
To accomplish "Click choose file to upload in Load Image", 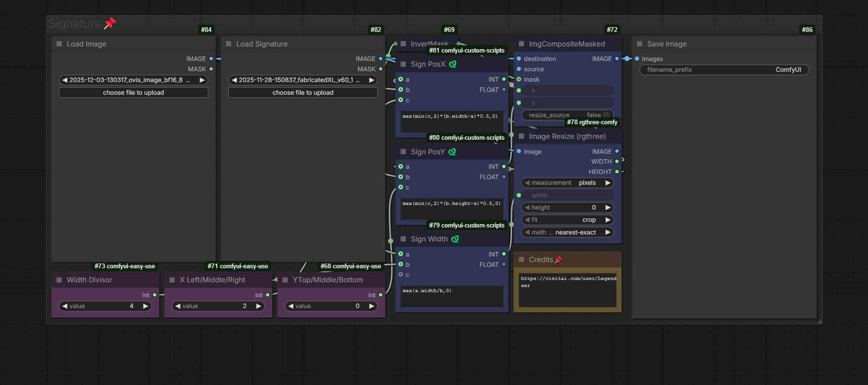I will point(133,93).
